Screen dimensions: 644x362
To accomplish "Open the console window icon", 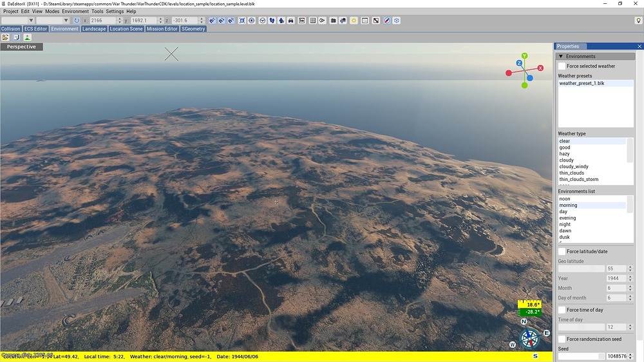I will (365, 20).
